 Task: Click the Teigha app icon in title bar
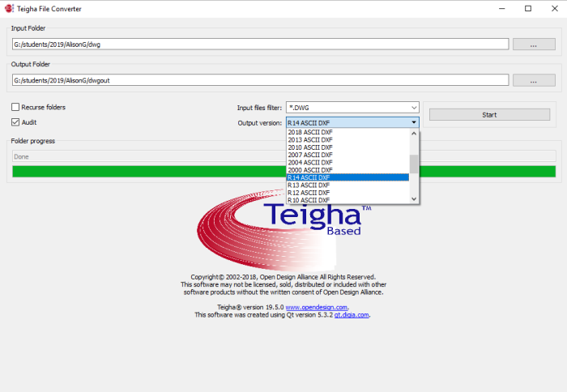[x=9, y=8]
